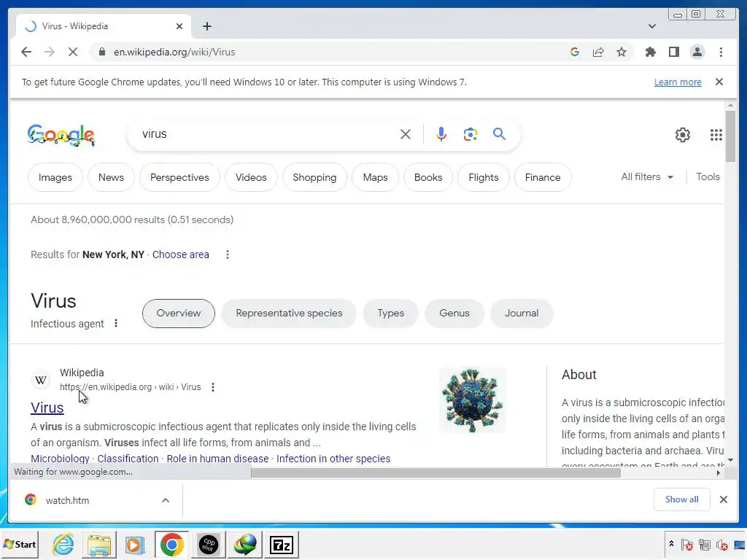The image size is (747, 560).
Task: Open the Classification sitelink
Action: (128, 459)
